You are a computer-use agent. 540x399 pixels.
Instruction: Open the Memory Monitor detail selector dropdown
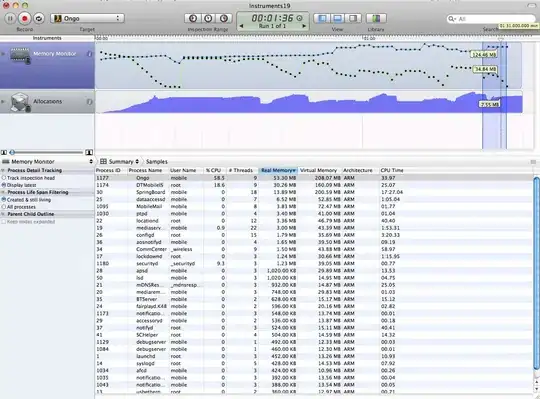[47, 161]
